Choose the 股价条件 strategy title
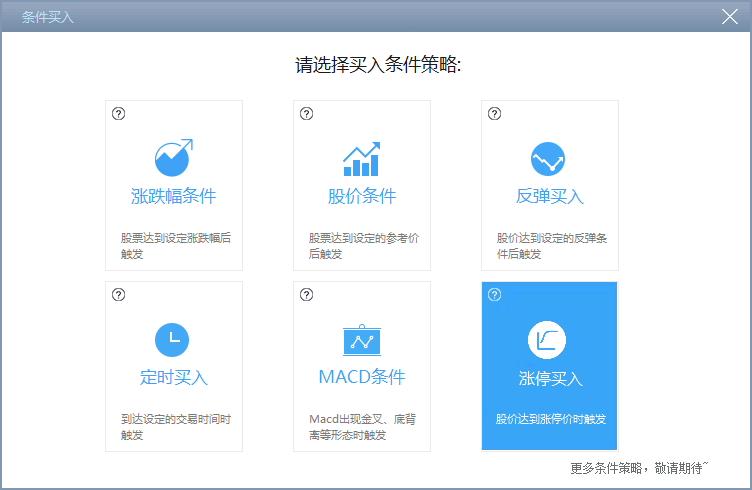The height and width of the screenshot is (490, 752). 362,196
